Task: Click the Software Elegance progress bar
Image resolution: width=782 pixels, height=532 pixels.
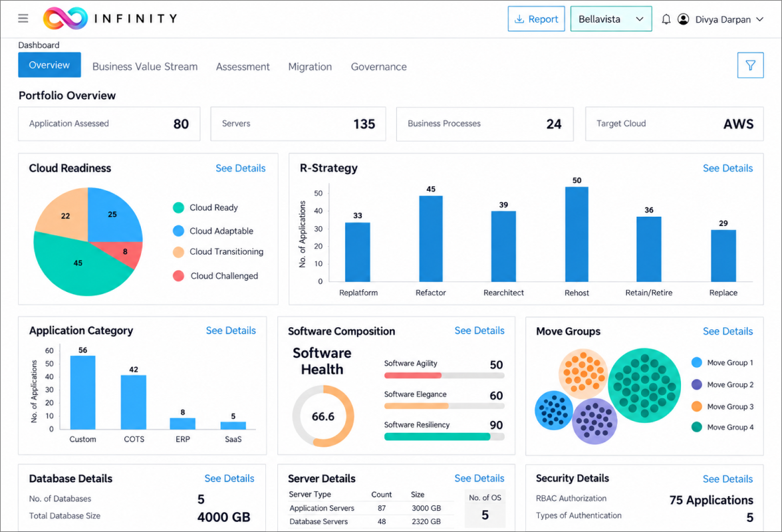Action: (444, 406)
